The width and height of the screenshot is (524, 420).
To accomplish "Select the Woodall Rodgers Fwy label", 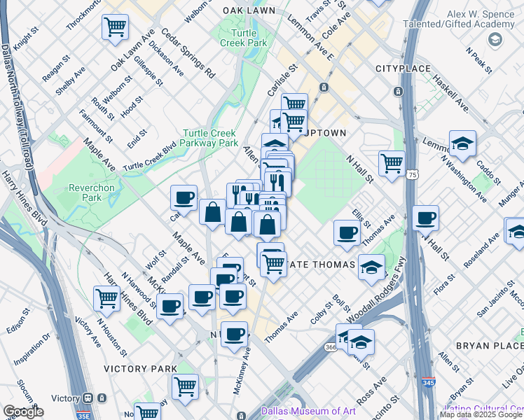I will point(376,290).
